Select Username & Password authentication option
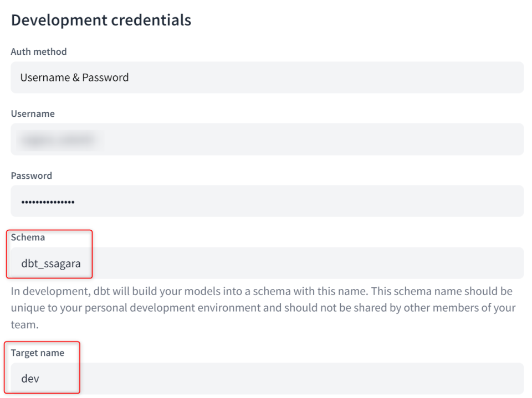Image resolution: width=532 pixels, height=398 pixels. (x=74, y=77)
